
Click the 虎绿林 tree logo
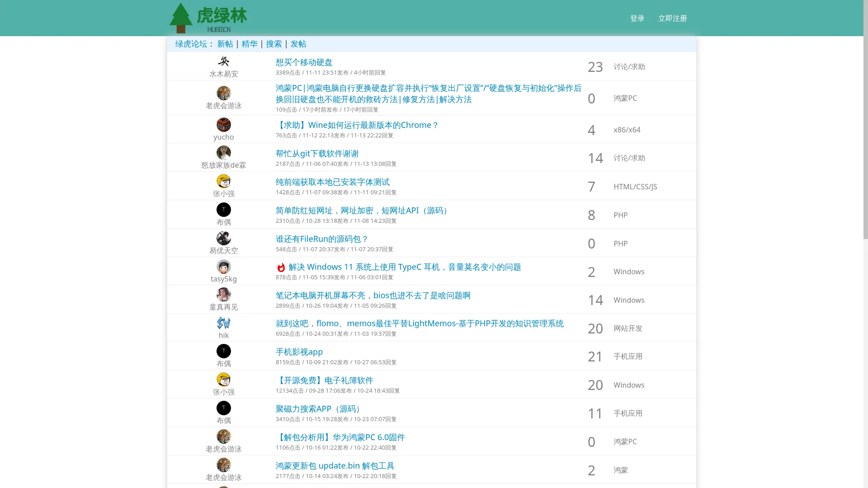181,18
